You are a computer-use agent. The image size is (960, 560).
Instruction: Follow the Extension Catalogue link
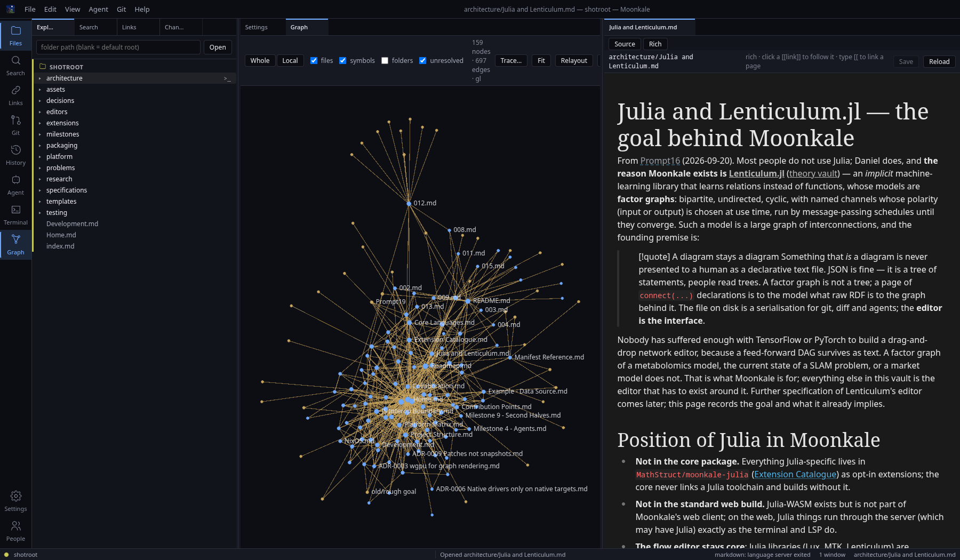click(x=795, y=475)
